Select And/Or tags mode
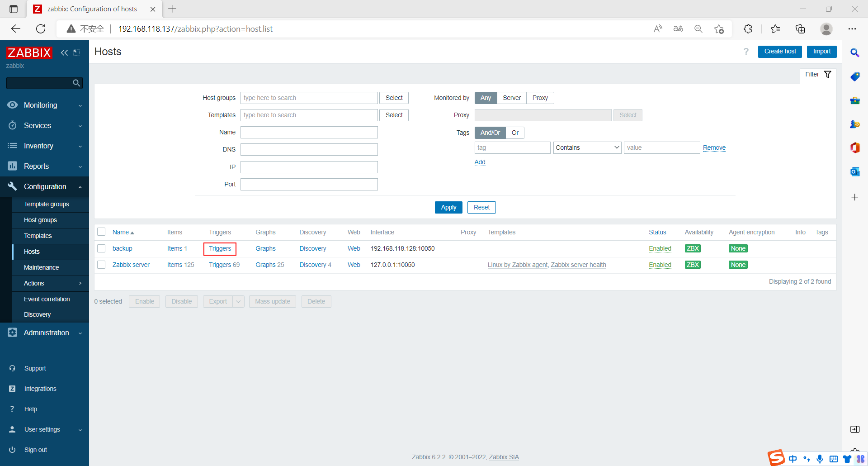This screenshot has height=466, width=868. (x=490, y=133)
